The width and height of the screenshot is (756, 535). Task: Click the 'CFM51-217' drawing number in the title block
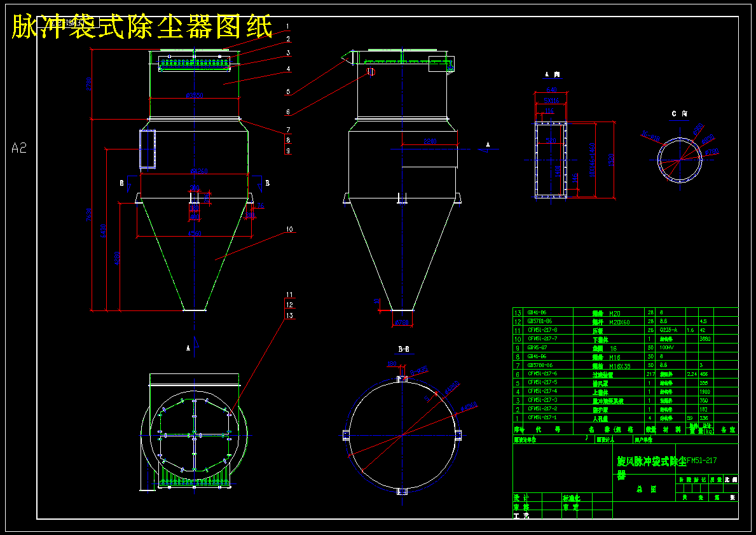tap(701, 461)
